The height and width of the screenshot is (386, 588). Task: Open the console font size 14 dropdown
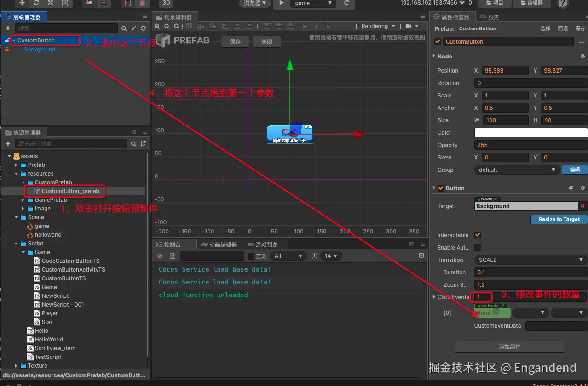(331, 256)
